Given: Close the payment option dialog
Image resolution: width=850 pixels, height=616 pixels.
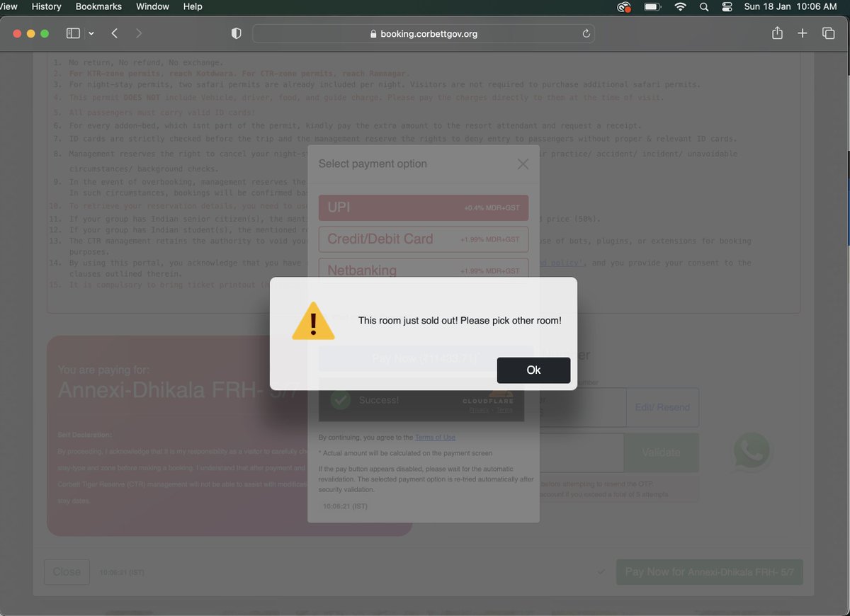Looking at the screenshot, I should 523,164.
